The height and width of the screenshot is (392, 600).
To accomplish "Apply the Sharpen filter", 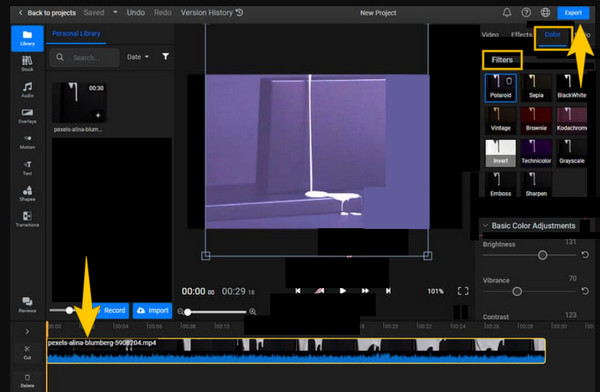I will pyautogui.click(x=536, y=185).
